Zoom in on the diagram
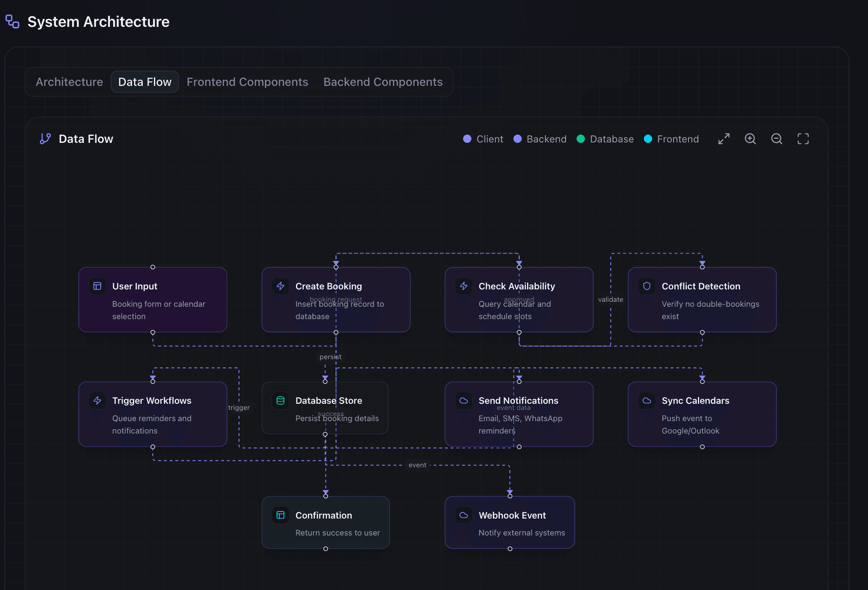Screen dimensions: 868x590 pos(750,139)
